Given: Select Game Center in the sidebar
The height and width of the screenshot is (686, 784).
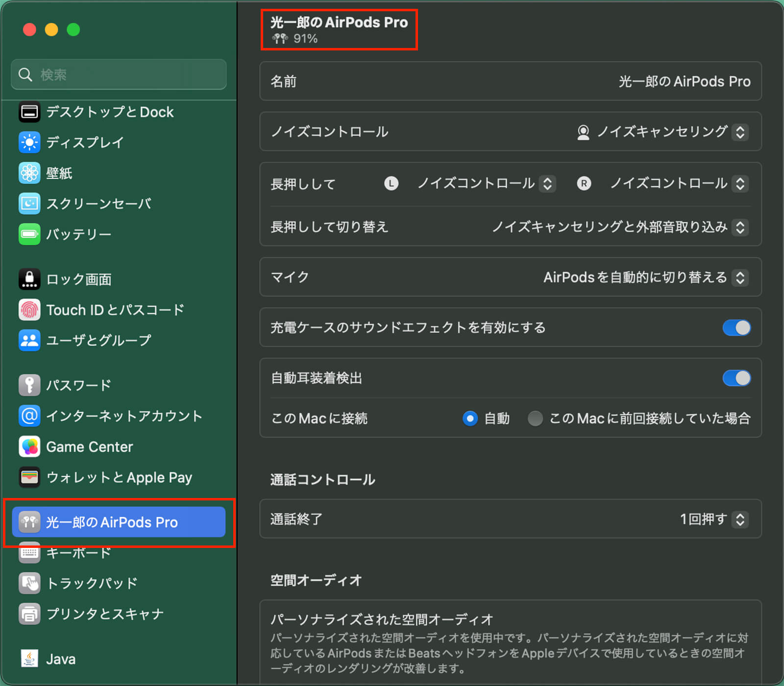Looking at the screenshot, I should [x=90, y=447].
